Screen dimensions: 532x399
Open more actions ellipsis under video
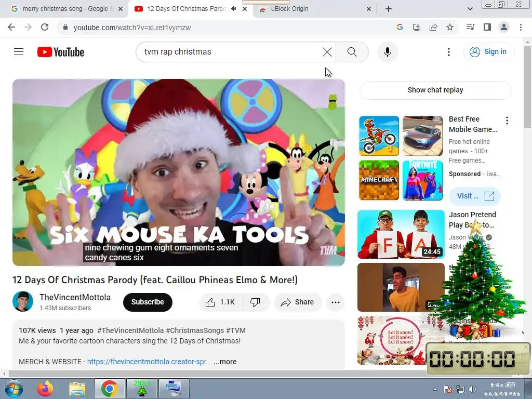click(335, 302)
